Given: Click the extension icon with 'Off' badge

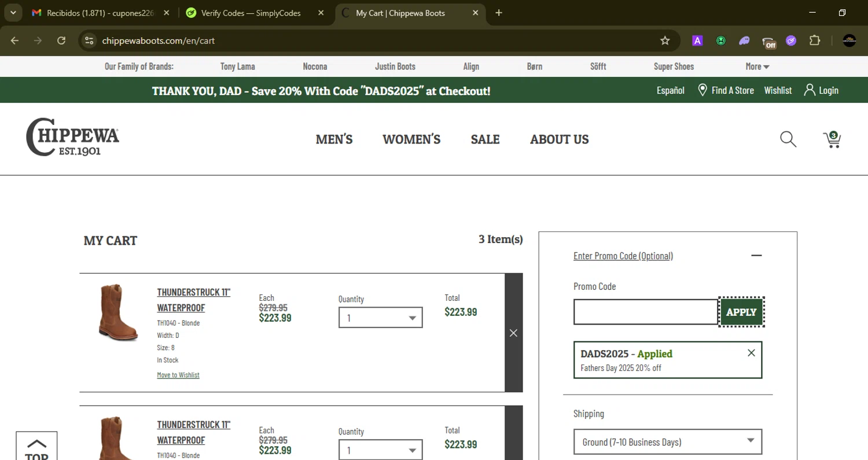Looking at the screenshot, I should [768, 42].
